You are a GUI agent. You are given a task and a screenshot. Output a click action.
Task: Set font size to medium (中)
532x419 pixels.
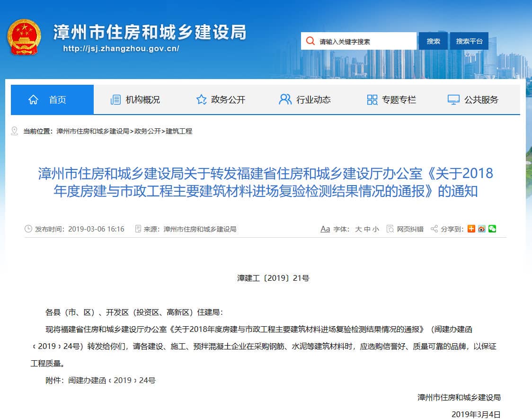tap(367, 229)
